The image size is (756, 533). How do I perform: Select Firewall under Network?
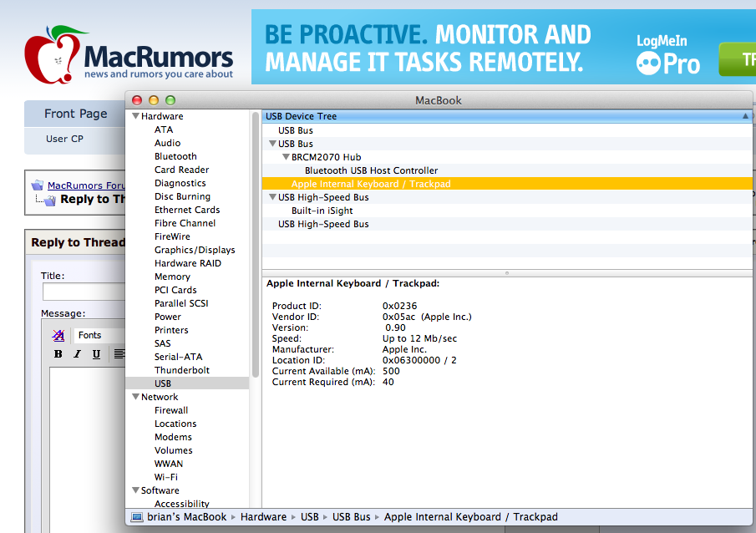click(171, 410)
